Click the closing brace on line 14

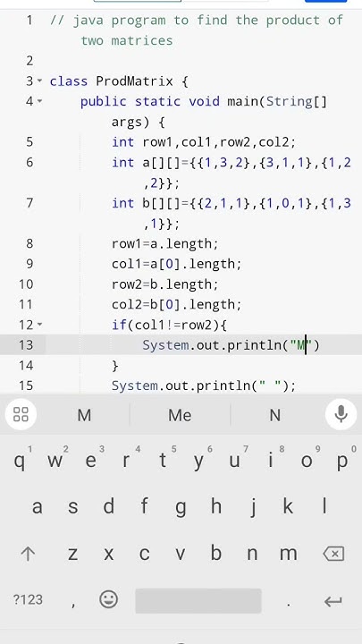point(115,365)
